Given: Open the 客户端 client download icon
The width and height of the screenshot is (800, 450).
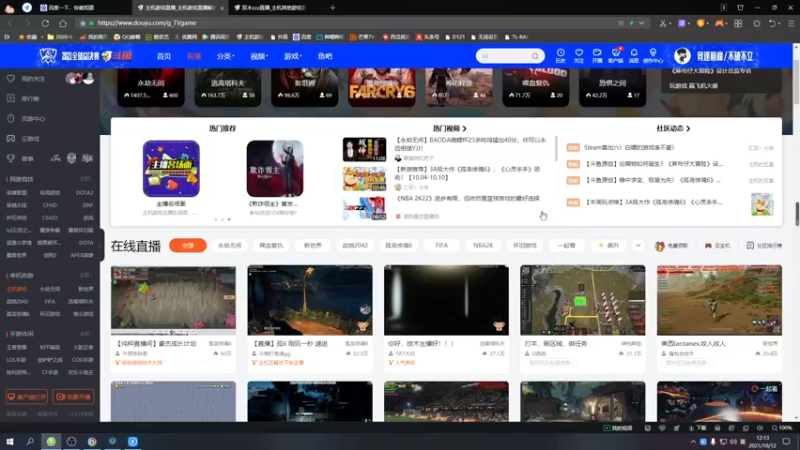Looking at the screenshot, I should (x=615, y=56).
